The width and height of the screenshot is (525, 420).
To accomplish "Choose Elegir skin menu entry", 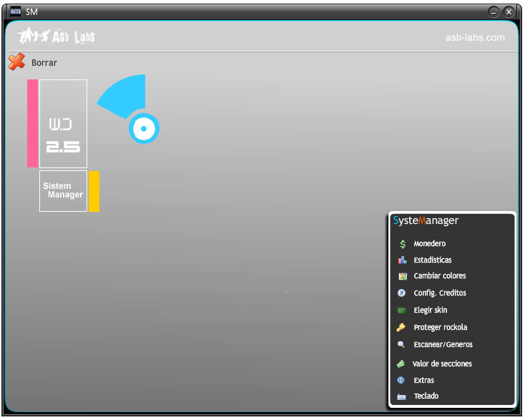I will click(x=431, y=310).
